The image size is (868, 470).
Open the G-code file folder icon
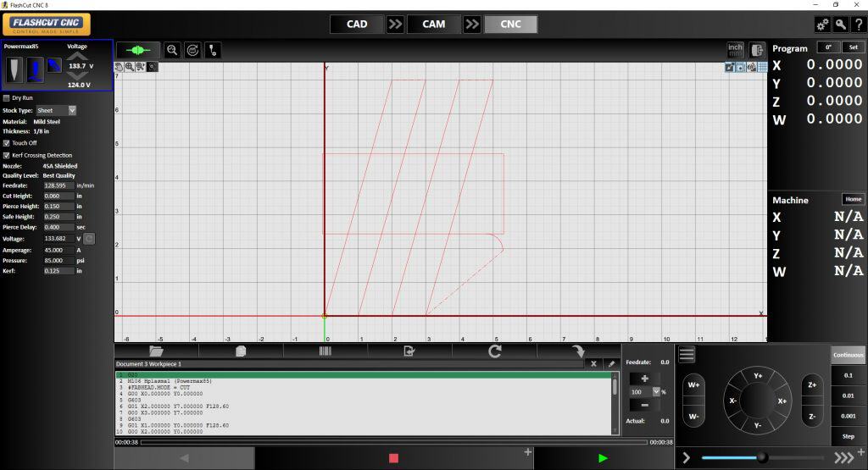[x=156, y=351]
